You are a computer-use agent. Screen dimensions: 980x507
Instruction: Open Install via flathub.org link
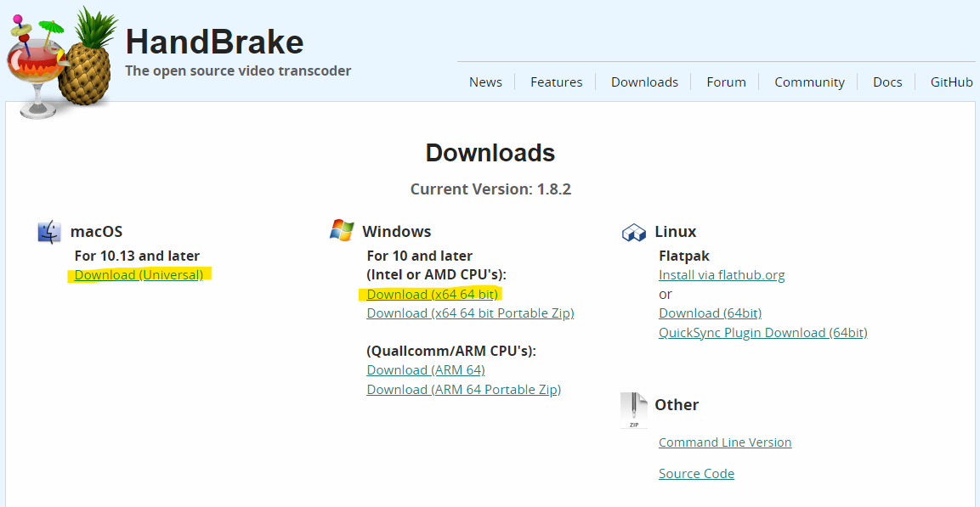[722, 274]
